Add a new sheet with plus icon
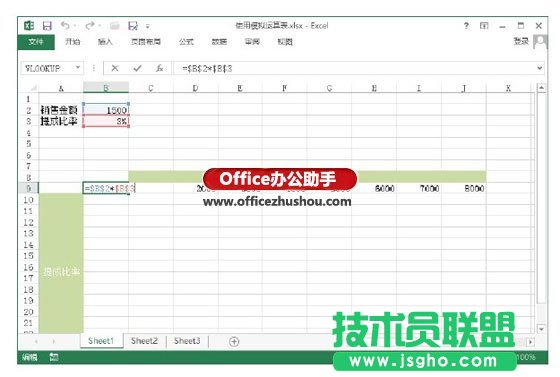This screenshot has width=560, height=377. 234,342
